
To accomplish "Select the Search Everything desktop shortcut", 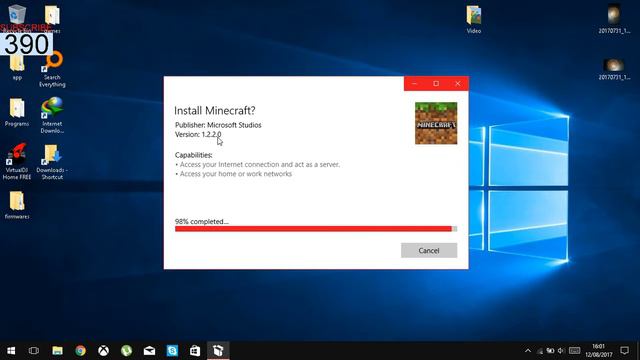I will tap(52, 69).
